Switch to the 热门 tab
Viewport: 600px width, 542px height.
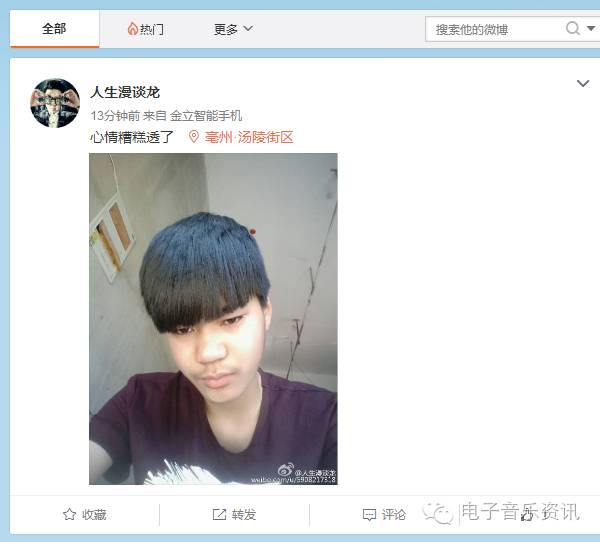[x=146, y=29]
